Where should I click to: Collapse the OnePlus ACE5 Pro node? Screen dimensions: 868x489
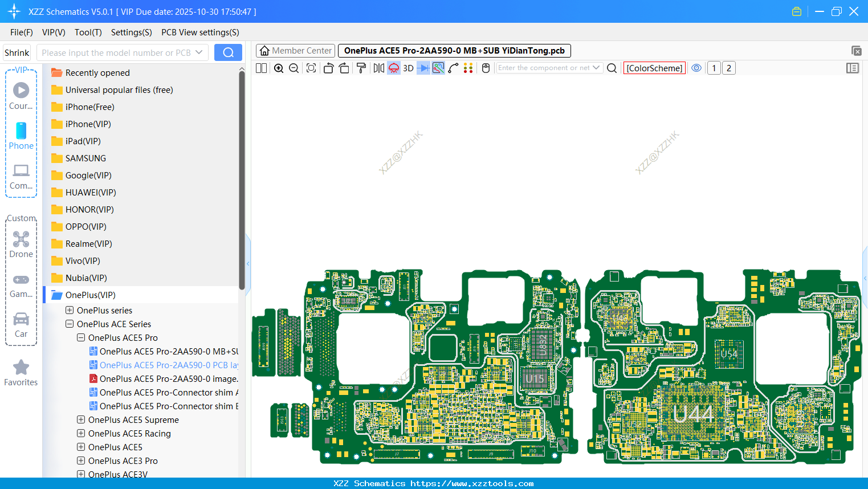point(81,337)
